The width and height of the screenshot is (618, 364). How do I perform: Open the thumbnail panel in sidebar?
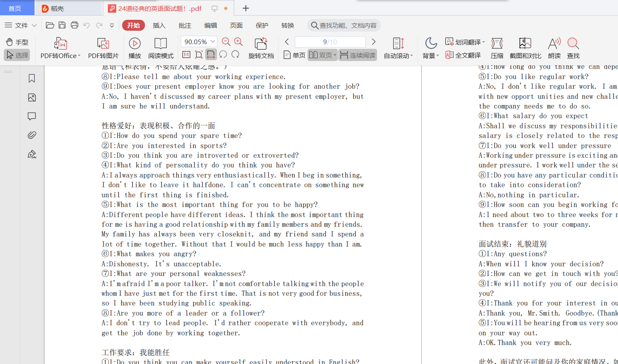pos(32,98)
